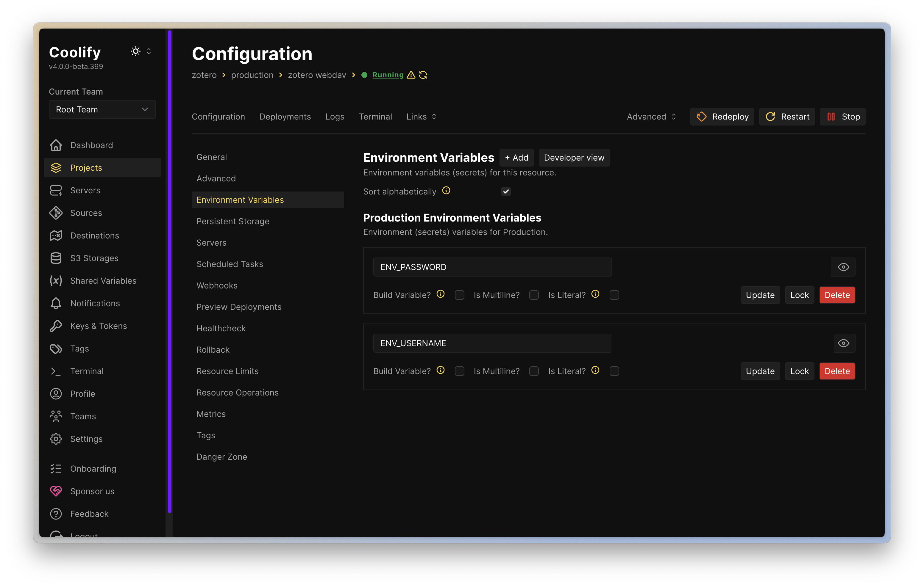Reveal the ENV_USERNAME value with eye icon

843,343
